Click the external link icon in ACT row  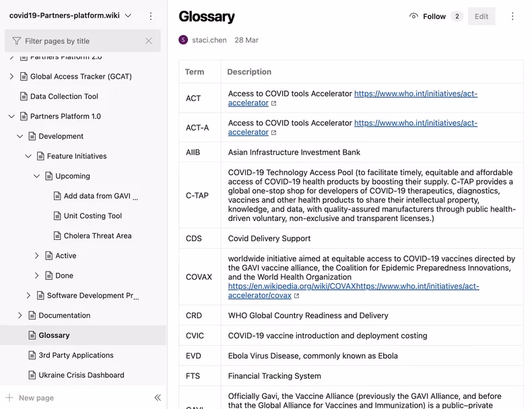273,103
